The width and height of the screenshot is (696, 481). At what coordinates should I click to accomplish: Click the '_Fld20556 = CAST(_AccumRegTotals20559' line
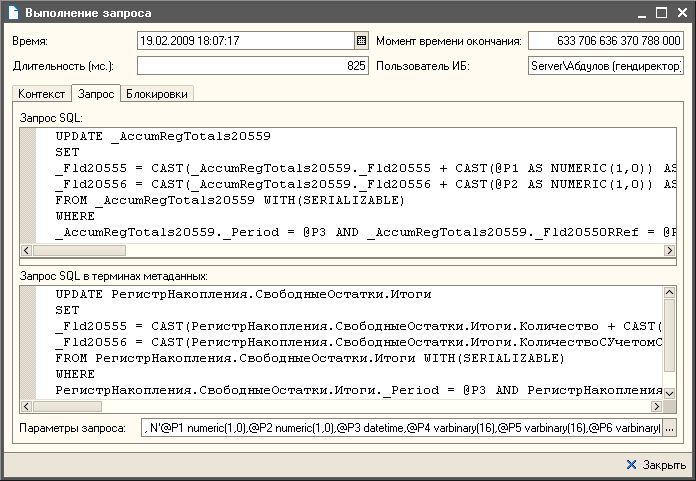(x=365, y=184)
